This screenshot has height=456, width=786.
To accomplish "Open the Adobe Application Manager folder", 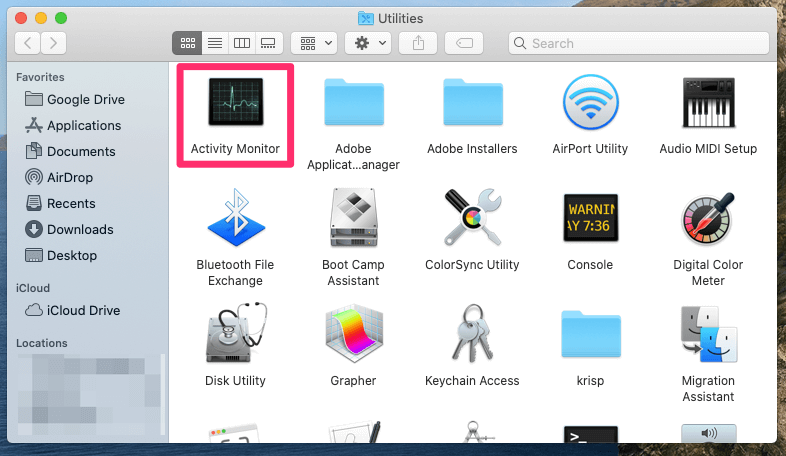I will [x=354, y=102].
